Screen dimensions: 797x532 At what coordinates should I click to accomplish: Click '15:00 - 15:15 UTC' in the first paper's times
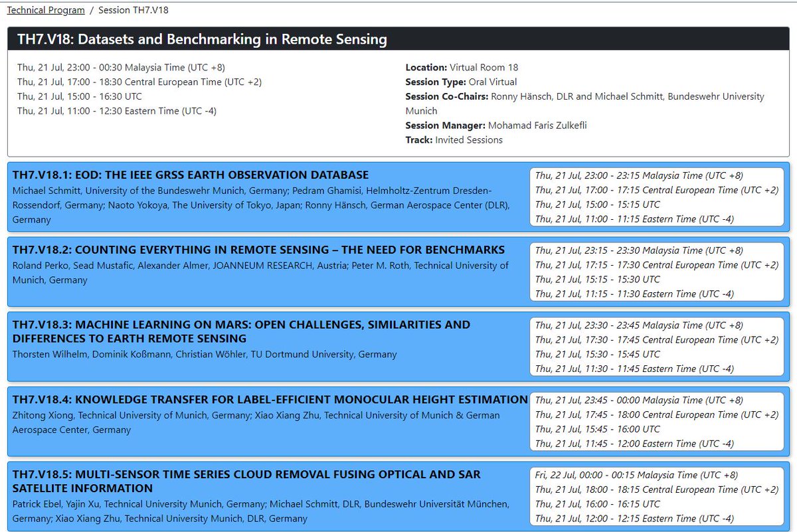[598, 205]
